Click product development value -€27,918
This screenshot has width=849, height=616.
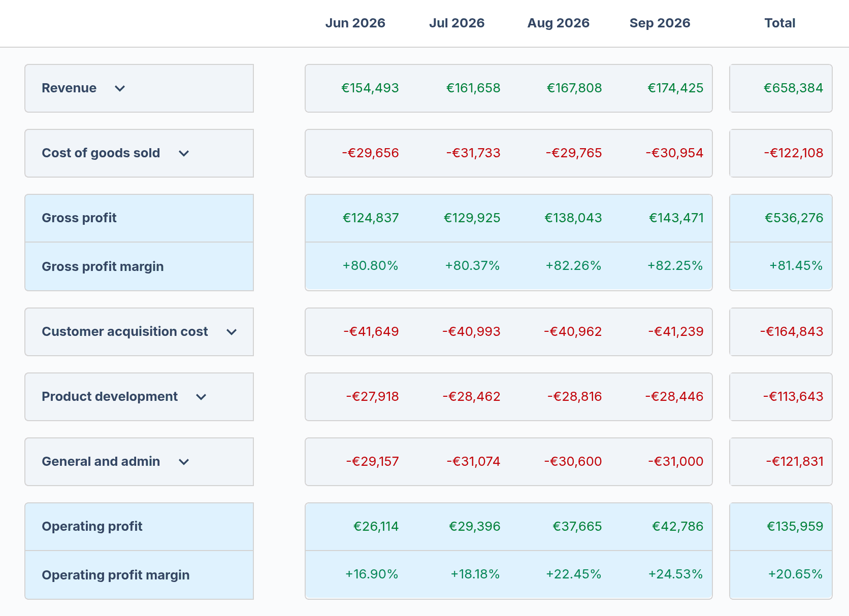click(x=372, y=396)
